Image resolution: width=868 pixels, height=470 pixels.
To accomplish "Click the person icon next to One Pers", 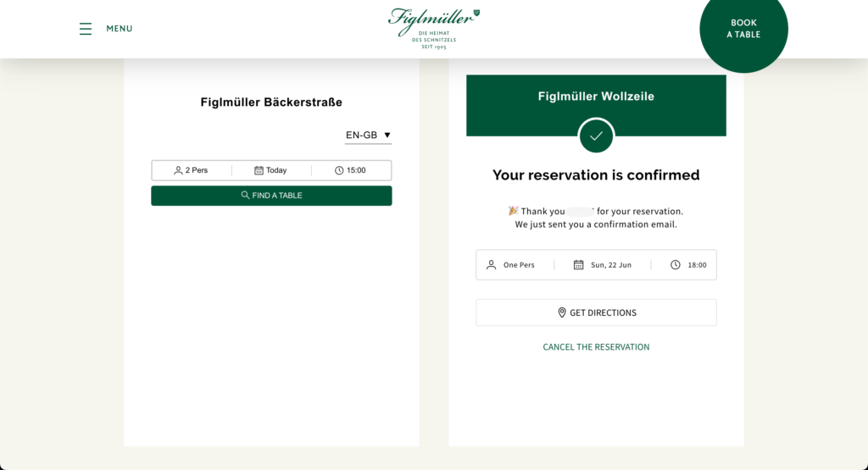I will click(491, 265).
